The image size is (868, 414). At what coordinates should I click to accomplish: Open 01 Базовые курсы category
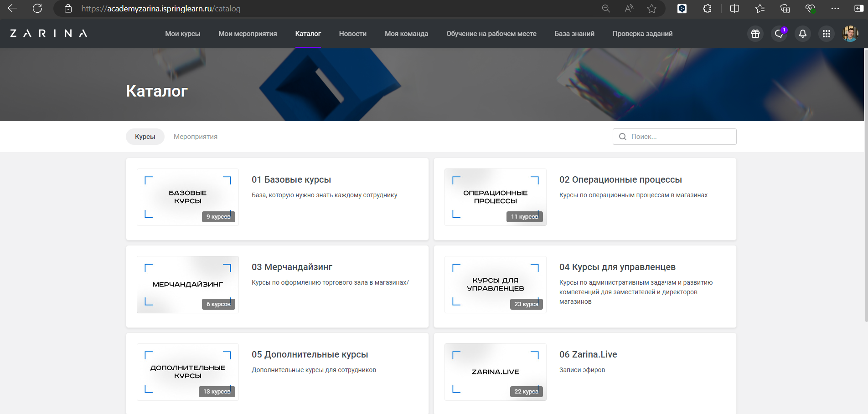click(x=291, y=180)
